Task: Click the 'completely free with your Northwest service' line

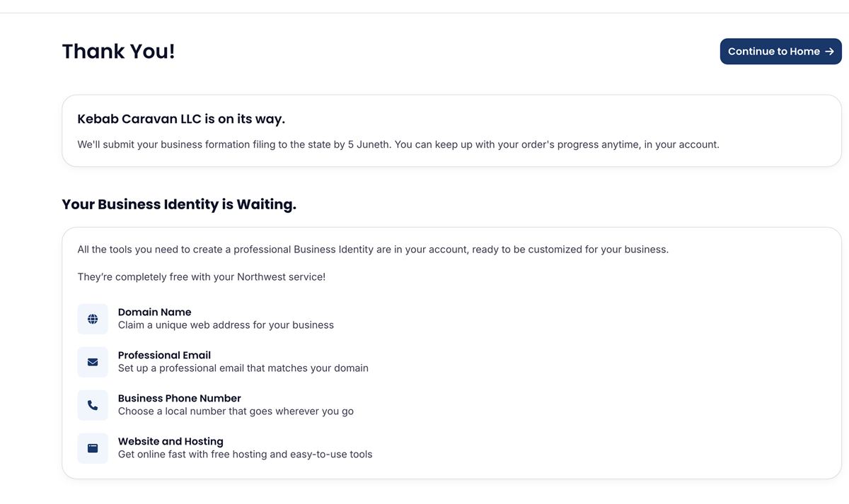Action: coord(202,277)
